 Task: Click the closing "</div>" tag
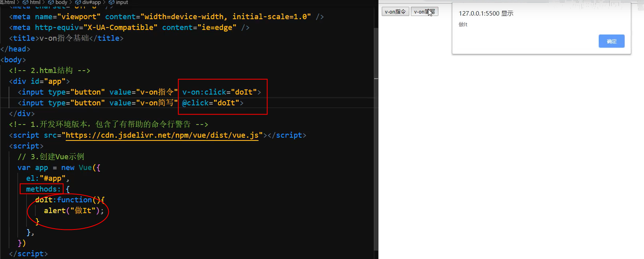point(22,114)
